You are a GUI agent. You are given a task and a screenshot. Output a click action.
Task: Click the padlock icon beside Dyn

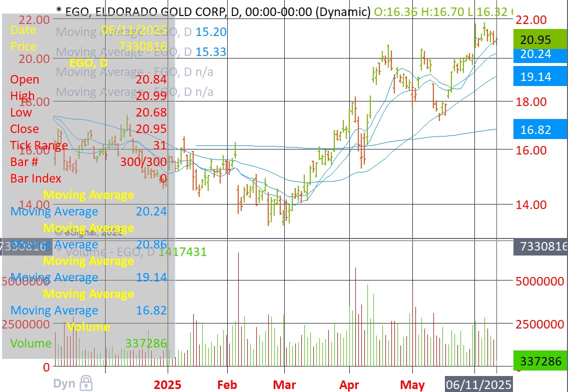pyautogui.click(x=86, y=383)
